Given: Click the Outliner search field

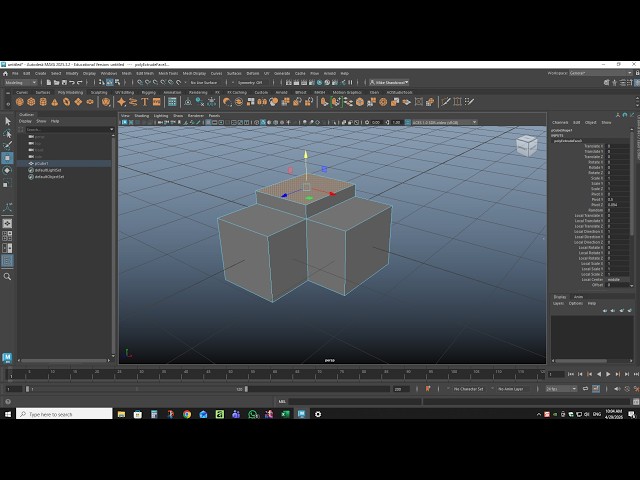Looking at the screenshot, I should tap(67, 129).
